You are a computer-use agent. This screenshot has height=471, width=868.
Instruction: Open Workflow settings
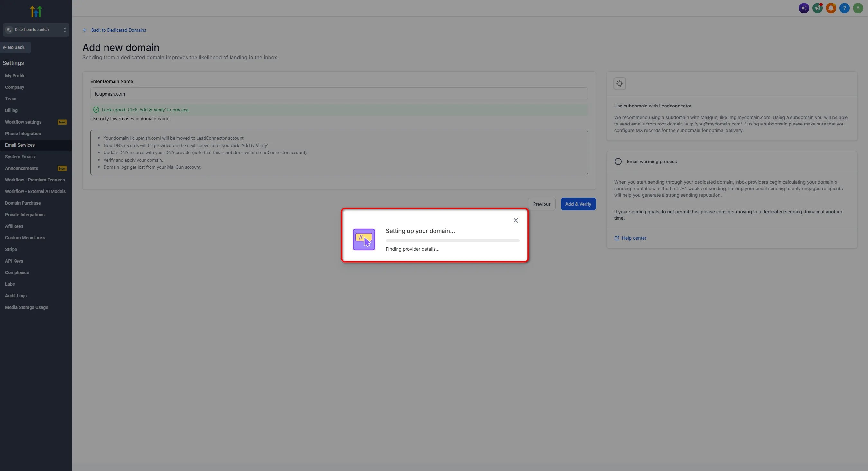coord(36,122)
